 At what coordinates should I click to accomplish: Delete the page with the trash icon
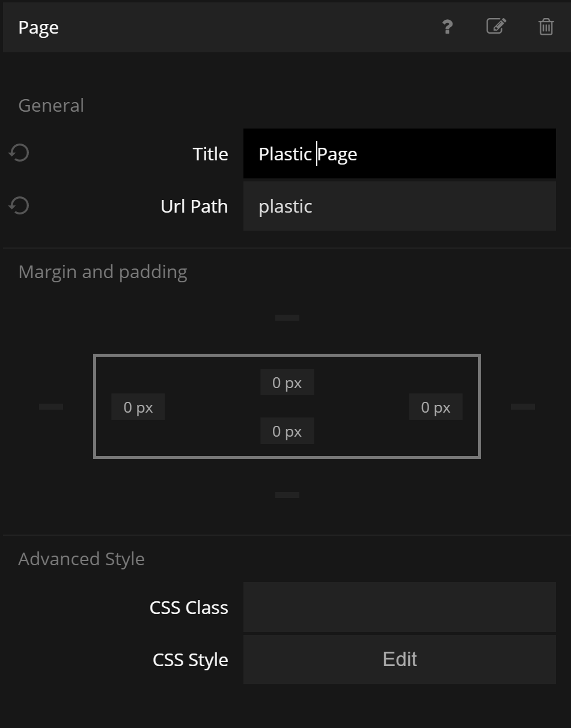[x=546, y=27]
